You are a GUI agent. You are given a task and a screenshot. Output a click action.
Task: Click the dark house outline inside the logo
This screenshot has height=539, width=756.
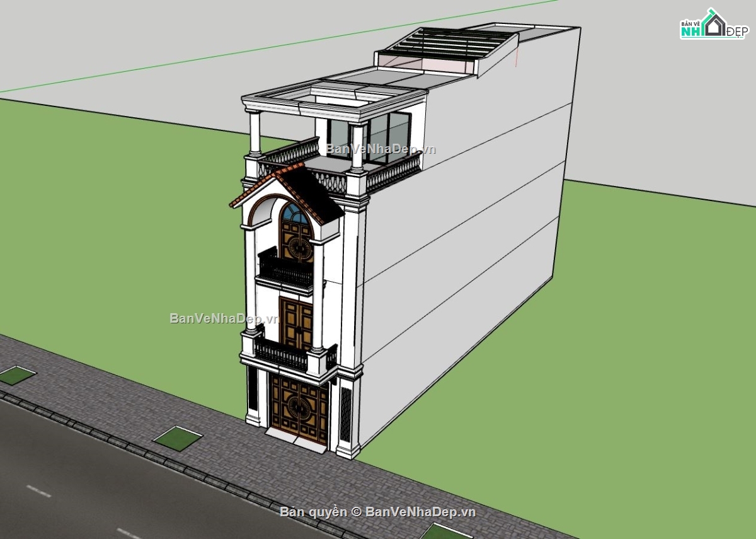click(716, 25)
